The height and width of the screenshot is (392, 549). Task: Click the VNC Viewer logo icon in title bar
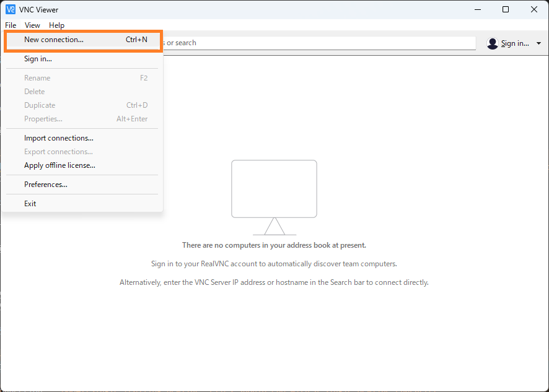pyautogui.click(x=11, y=9)
